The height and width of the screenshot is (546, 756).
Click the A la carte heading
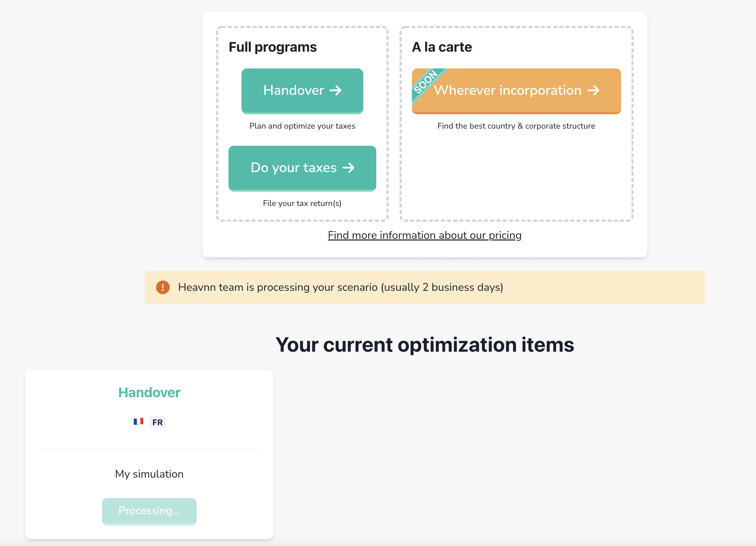coord(442,47)
